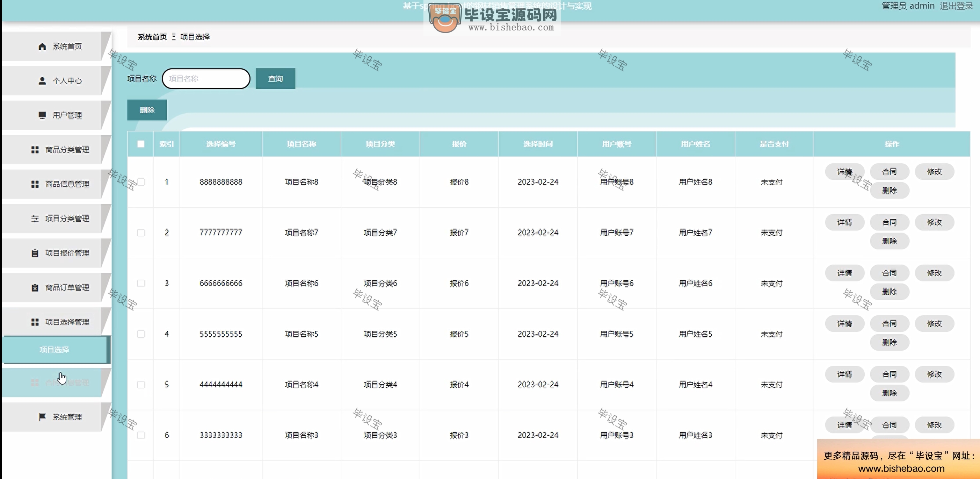Open 系统首页 in the sidebar
The width and height of the screenshot is (980, 479).
tap(56, 47)
